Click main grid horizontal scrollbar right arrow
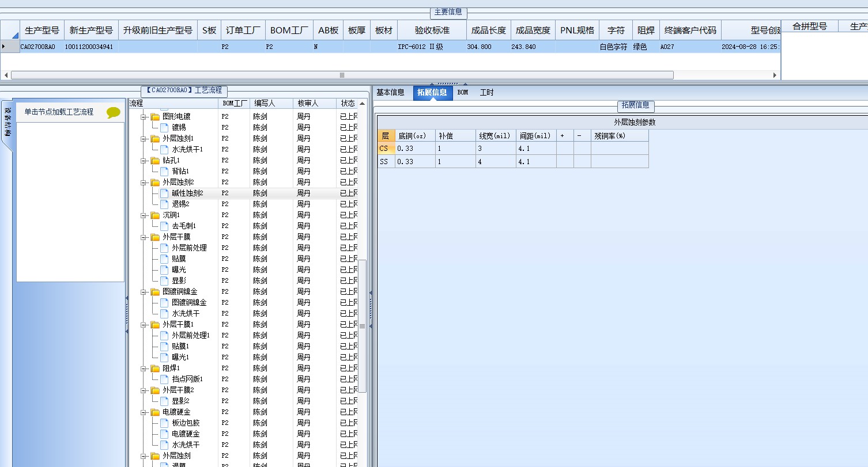This screenshot has height=467, width=868. point(775,75)
